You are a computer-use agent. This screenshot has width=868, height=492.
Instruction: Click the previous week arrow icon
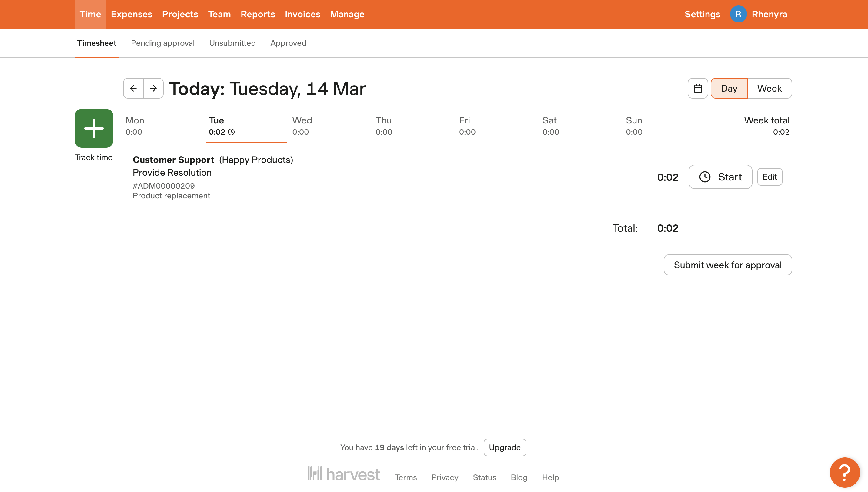(x=133, y=88)
